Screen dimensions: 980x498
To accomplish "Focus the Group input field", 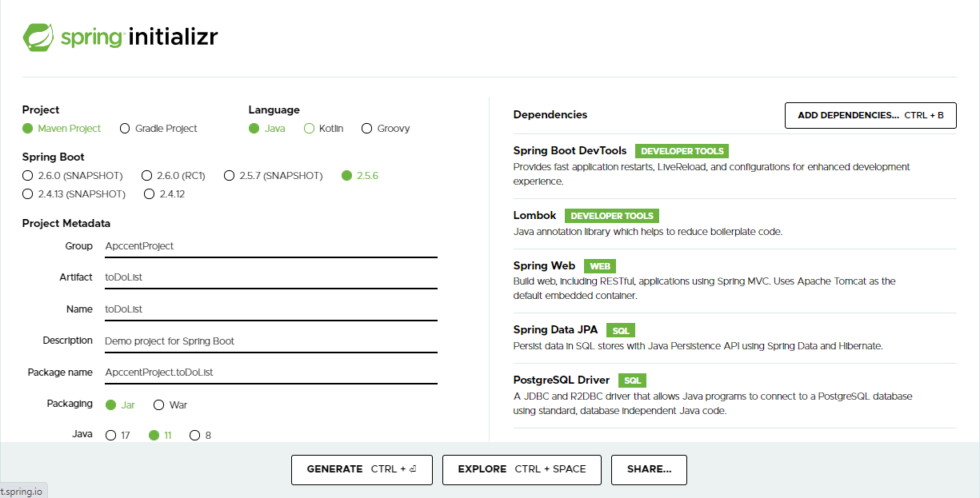I will (x=270, y=246).
